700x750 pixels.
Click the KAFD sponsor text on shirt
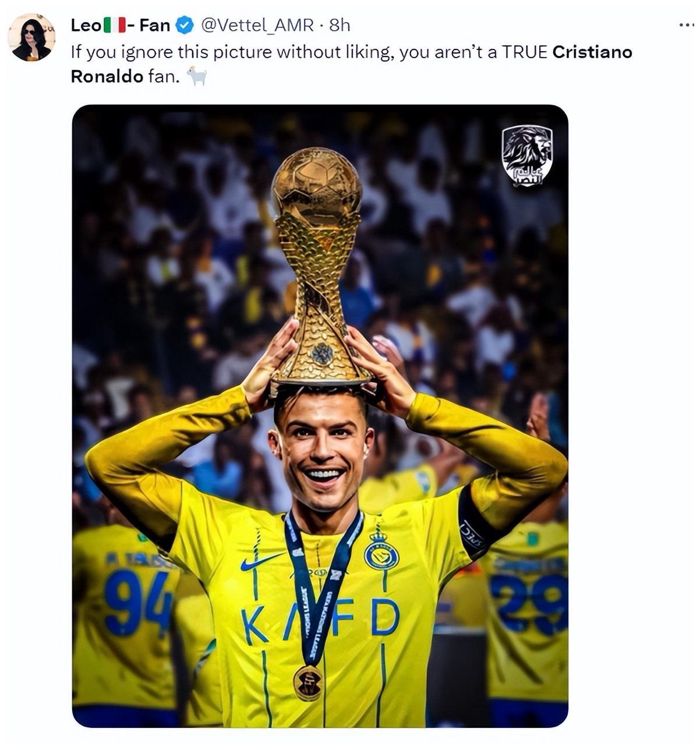click(x=320, y=620)
